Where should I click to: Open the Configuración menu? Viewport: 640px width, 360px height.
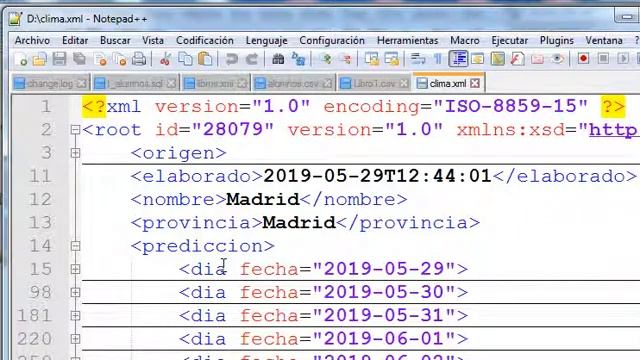tap(332, 40)
